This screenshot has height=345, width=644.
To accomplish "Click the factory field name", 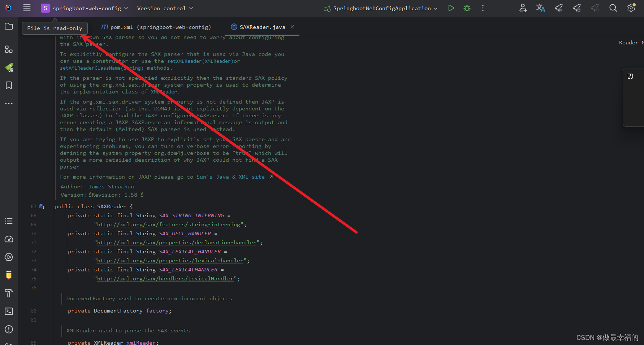I will 157,311.
